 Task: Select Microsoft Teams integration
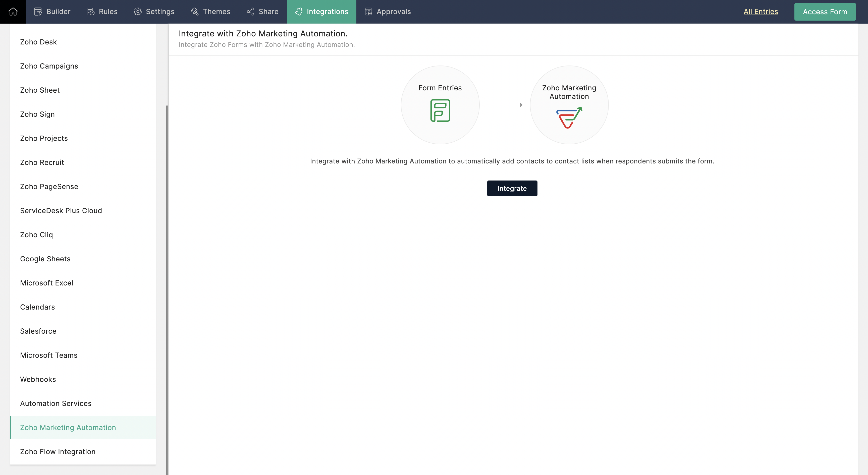coord(48,355)
